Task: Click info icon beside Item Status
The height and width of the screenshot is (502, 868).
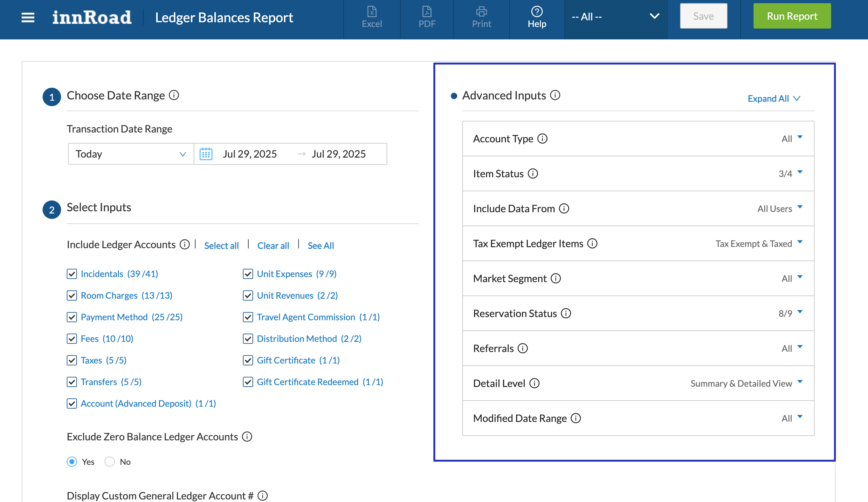Action: [533, 173]
